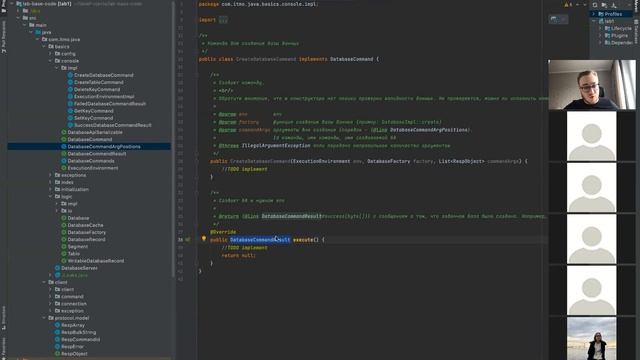Click highlighted DatabaseCommandResult return type

260,240
